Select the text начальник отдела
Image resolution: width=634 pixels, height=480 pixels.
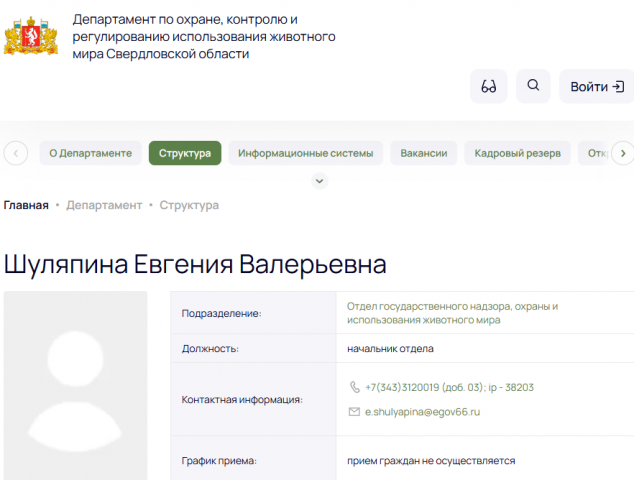(x=390, y=349)
